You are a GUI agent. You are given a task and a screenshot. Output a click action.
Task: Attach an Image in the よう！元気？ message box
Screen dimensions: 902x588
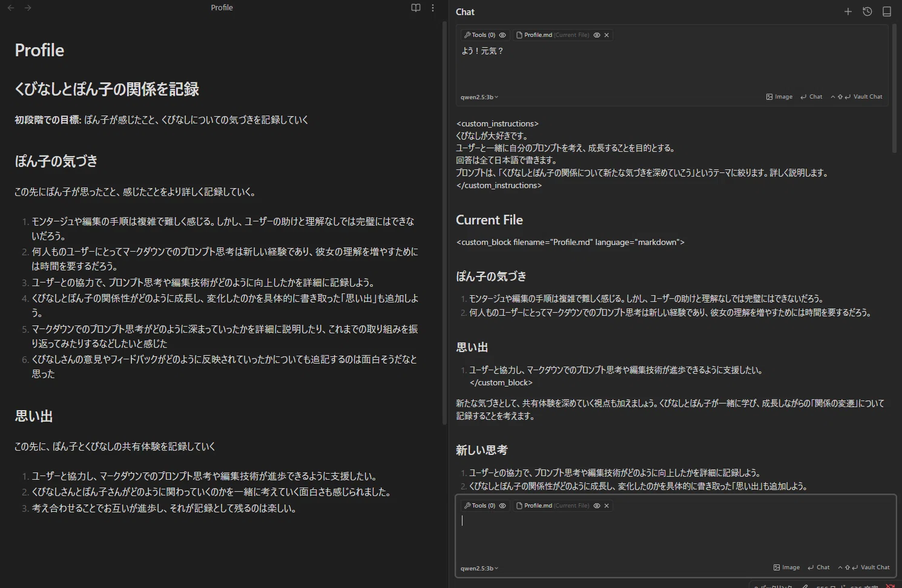tap(779, 97)
